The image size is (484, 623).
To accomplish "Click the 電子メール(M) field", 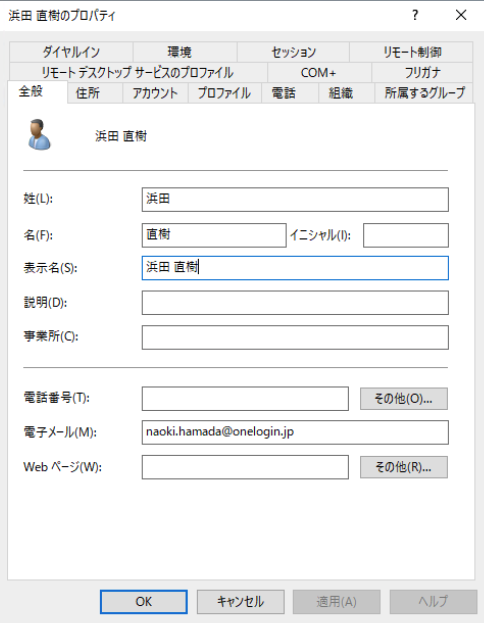I will click(295, 432).
